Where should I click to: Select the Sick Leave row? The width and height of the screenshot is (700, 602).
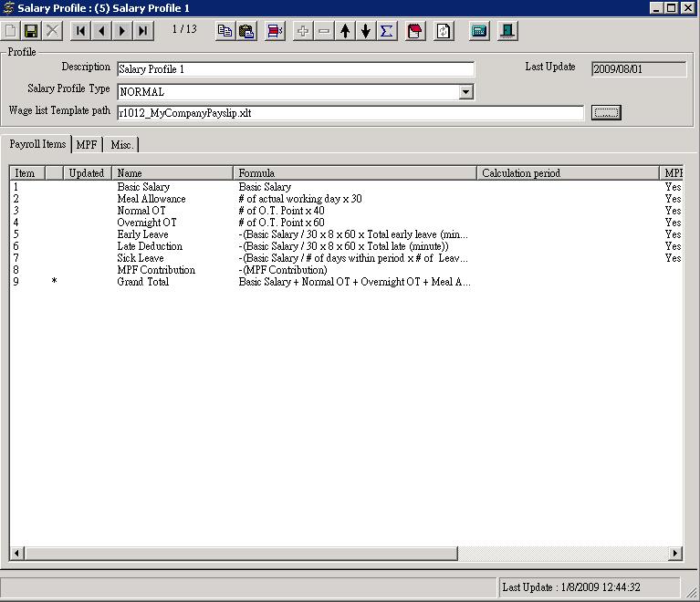point(346,258)
